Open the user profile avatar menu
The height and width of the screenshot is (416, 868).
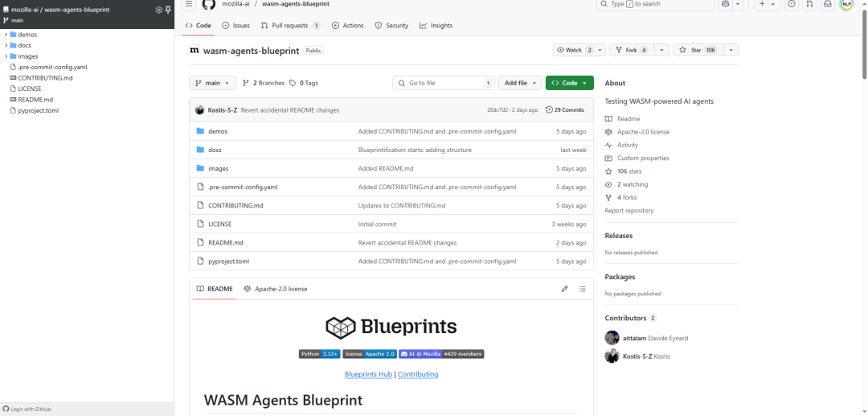tap(845, 4)
